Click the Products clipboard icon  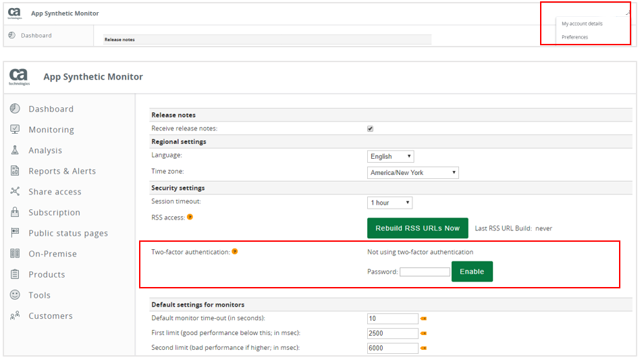[15, 274]
